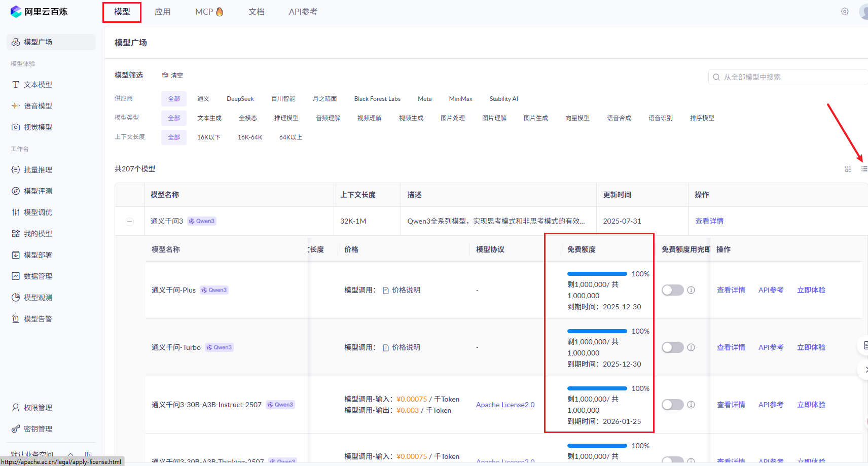The image size is (868, 466).
Task: Click the 共207个模型 count text
Action: point(135,169)
